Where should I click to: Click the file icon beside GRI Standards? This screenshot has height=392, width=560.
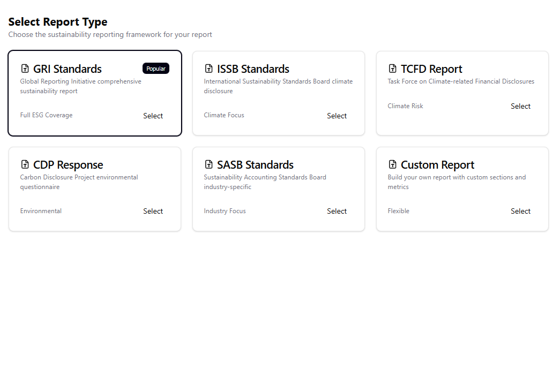pos(25,69)
